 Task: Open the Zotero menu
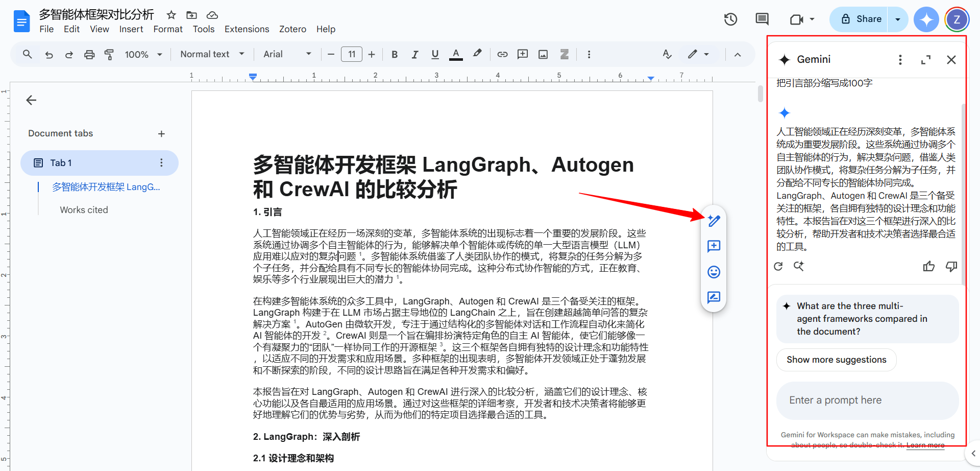pyautogui.click(x=292, y=29)
